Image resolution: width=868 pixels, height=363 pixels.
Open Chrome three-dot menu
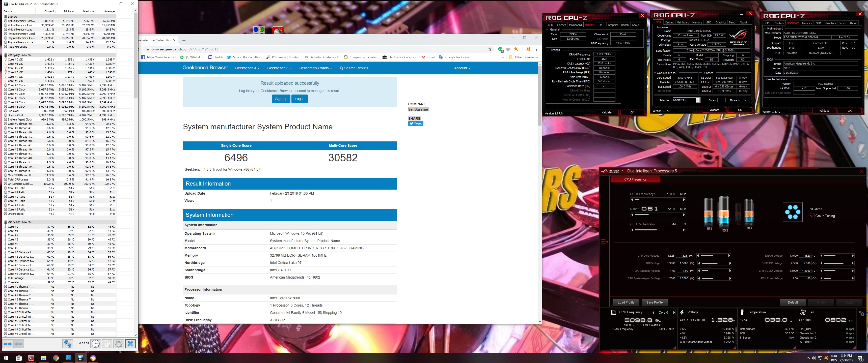[x=536, y=49]
